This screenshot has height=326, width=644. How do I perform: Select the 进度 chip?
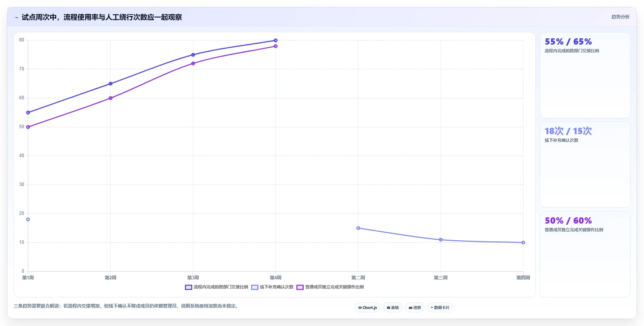[x=414, y=308]
